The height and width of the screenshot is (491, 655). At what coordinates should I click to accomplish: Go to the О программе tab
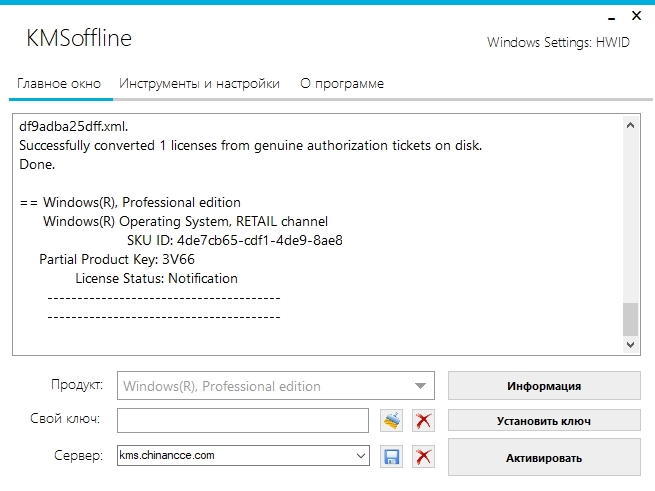point(342,84)
